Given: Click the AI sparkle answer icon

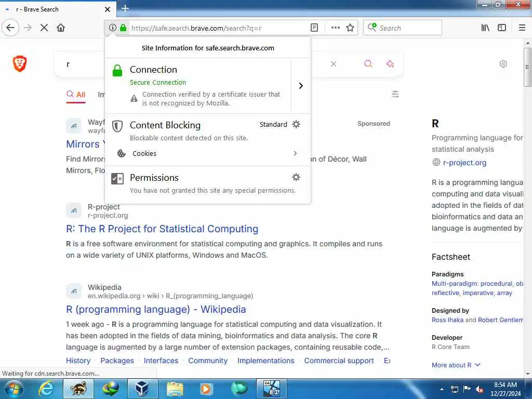Looking at the screenshot, I should point(390,64).
